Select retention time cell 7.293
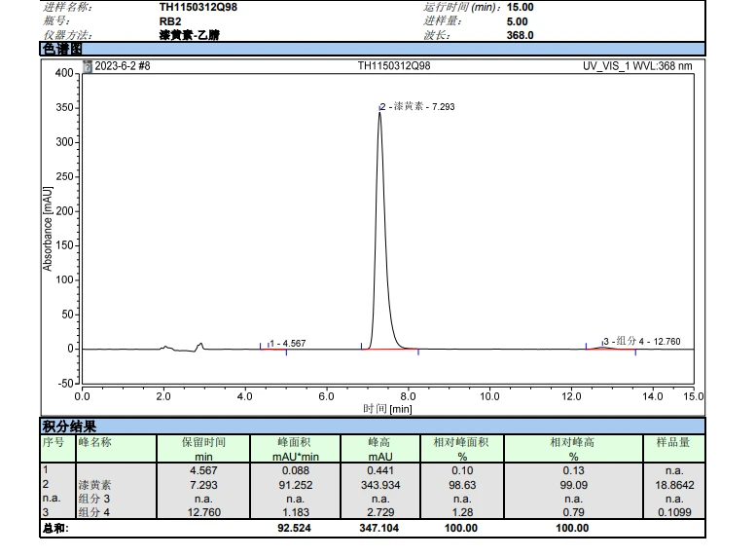756x557 pixels. (203, 485)
